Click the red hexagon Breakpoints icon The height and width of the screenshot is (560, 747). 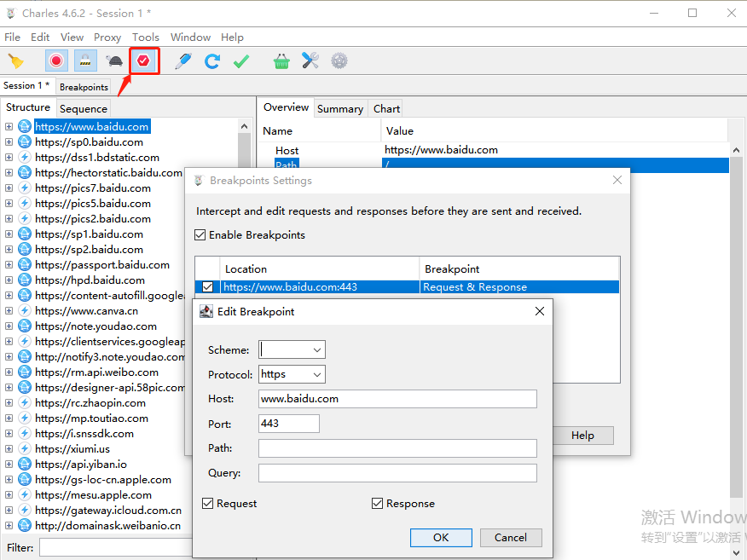(x=144, y=61)
